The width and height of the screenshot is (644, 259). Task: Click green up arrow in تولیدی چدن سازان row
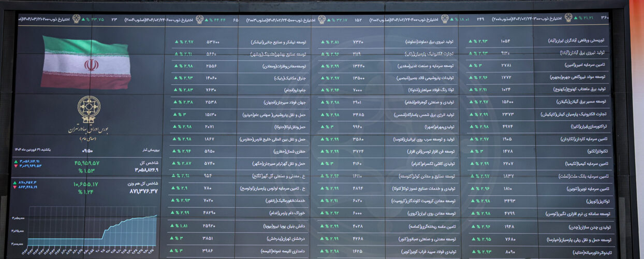pos(473,226)
